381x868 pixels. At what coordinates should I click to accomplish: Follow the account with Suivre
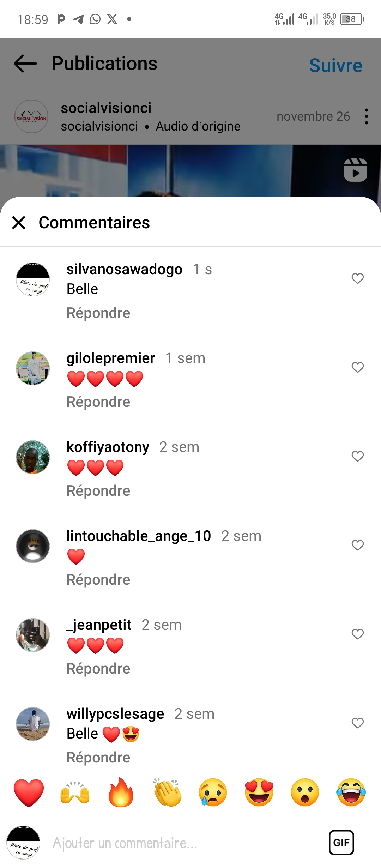(336, 65)
